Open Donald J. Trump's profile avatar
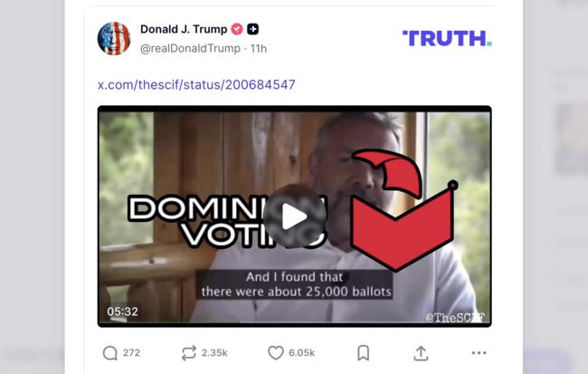This screenshot has width=588, height=374. (114, 39)
